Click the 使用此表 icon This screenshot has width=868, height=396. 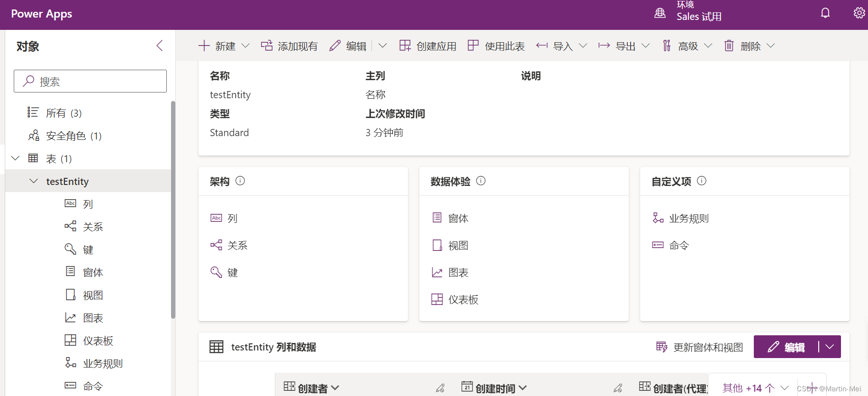point(473,46)
